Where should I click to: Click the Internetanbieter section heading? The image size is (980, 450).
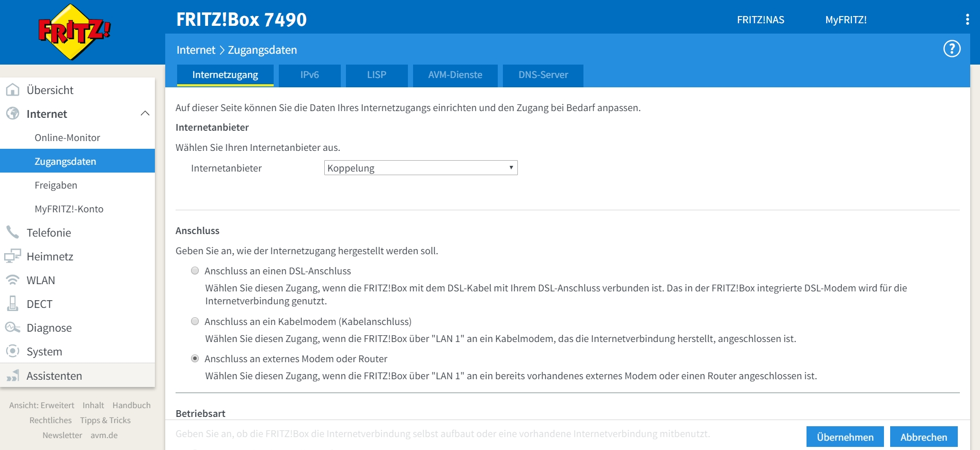[x=212, y=127]
